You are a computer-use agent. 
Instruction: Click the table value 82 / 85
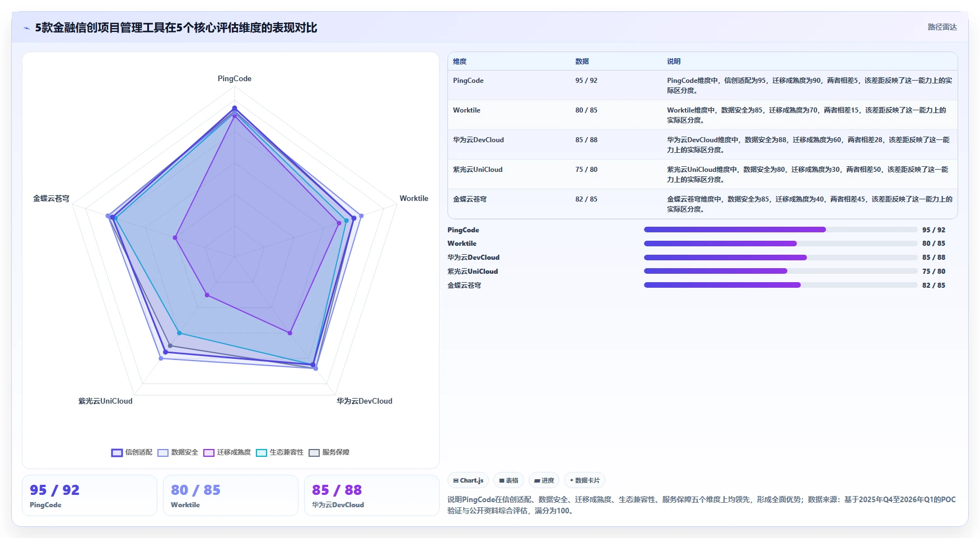point(586,199)
